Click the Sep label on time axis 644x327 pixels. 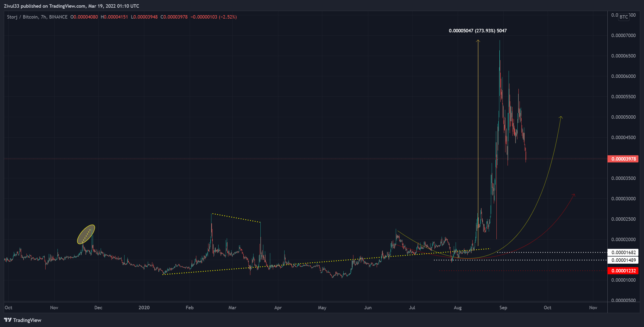[x=503, y=308]
